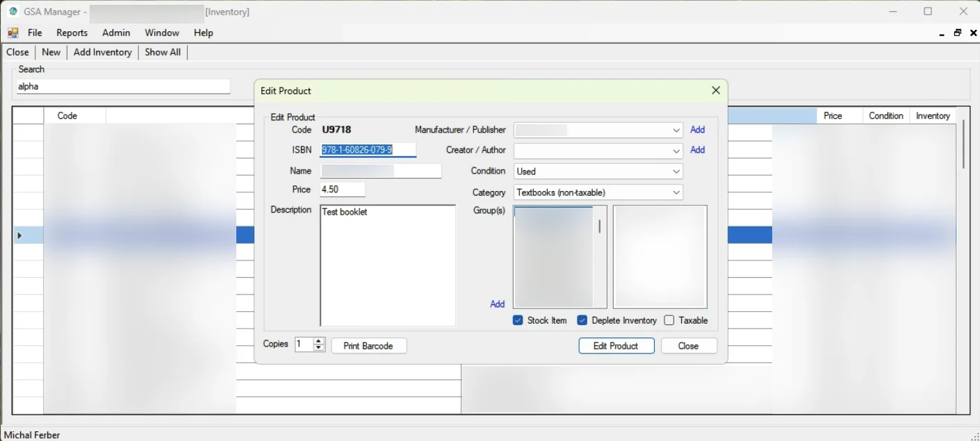This screenshot has width=980, height=441.
Task: Restore down the inner Inventory child window
Action: 958,33
